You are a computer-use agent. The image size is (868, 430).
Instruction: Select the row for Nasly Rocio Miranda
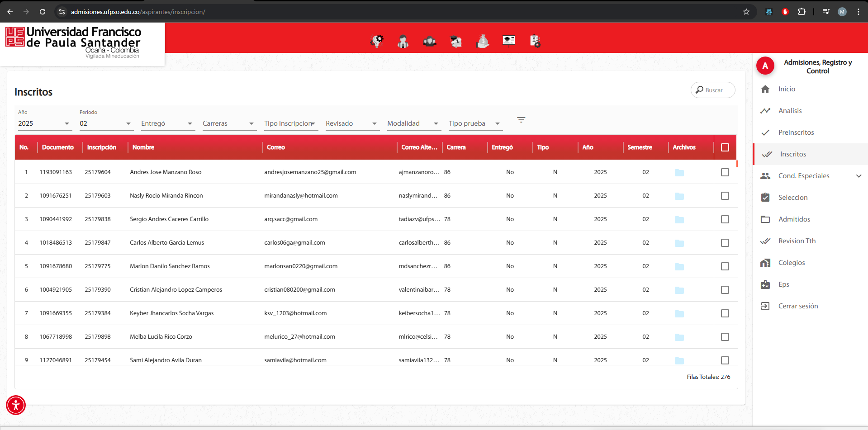tap(725, 196)
